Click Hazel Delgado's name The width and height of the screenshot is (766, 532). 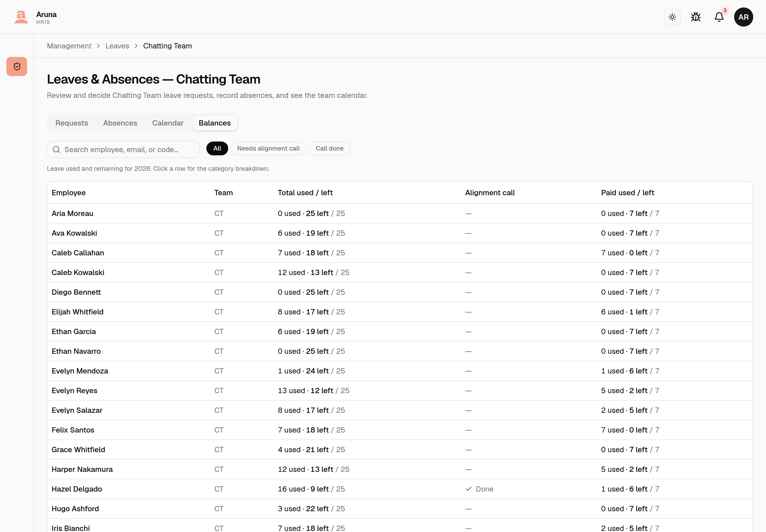coord(77,489)
